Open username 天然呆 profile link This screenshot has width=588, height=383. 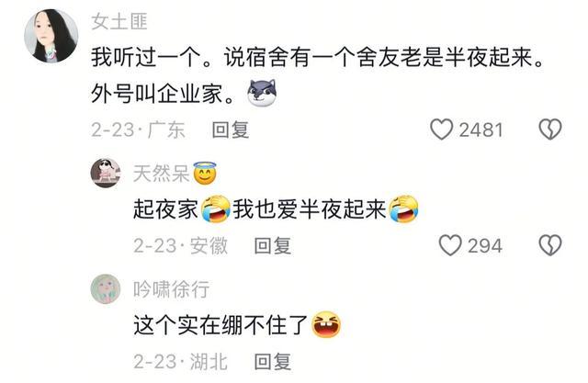(162, 174)
